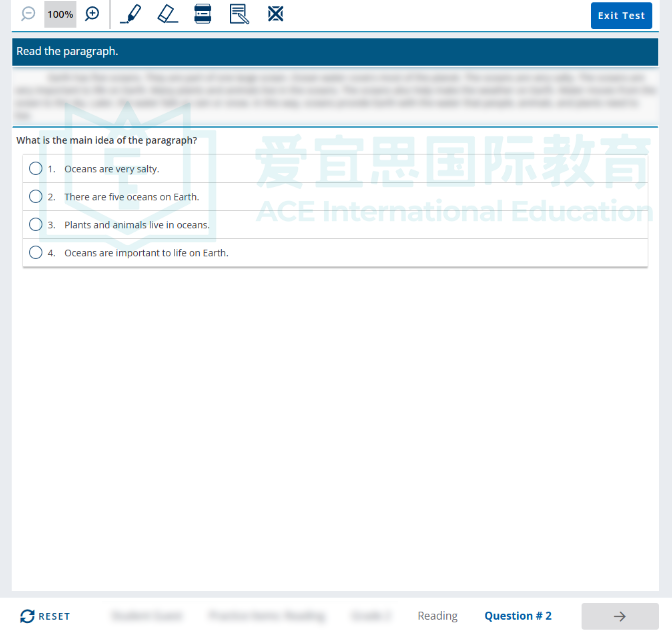Viewport: 672px width, 633px height.
Task: Click text 'Oceans are important to life on Earth.'
Action: [x=146, y=253]
